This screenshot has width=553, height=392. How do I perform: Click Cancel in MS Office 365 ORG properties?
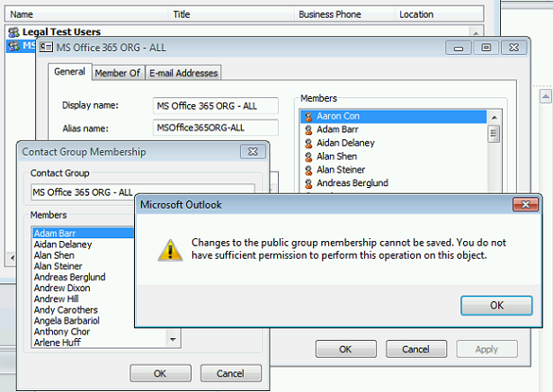click(x=416, y=349)
